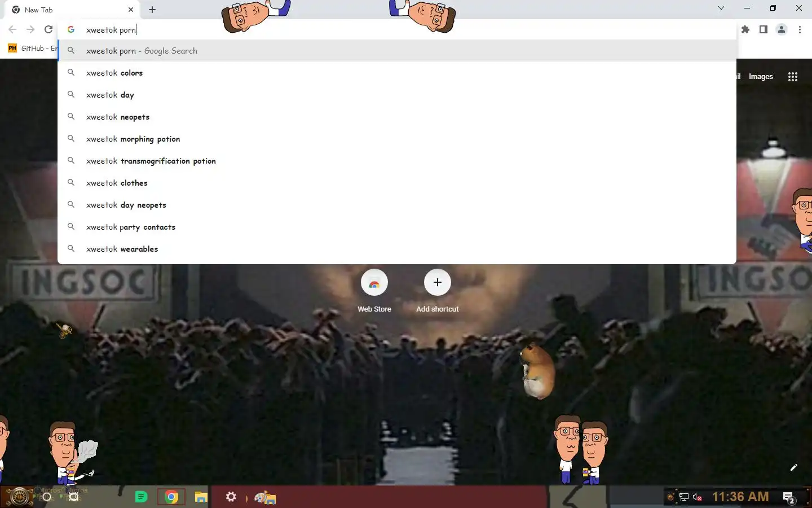The width and height of the screenshot is (812, 508).
Task: Click the search icon beside 'xweetok wearables'
Action: click(71, 248)
